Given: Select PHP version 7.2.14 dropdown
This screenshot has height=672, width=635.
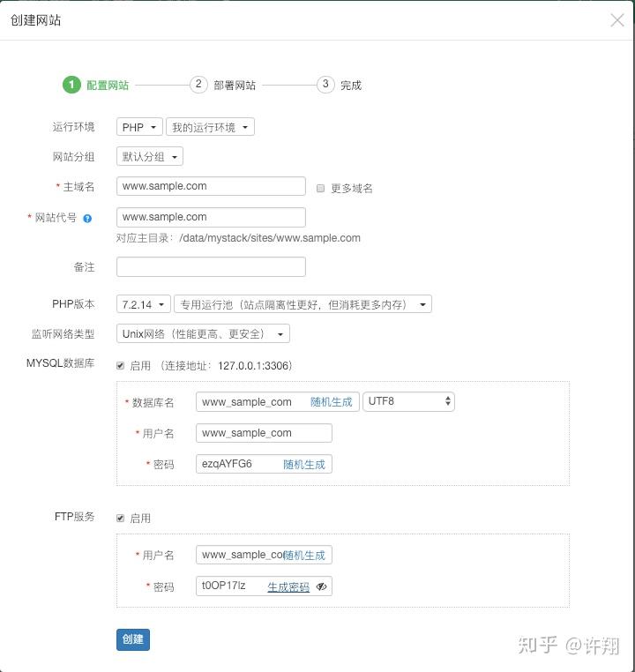Looking at the screenshot, I should pyautogui.click(x=144, y=304).
